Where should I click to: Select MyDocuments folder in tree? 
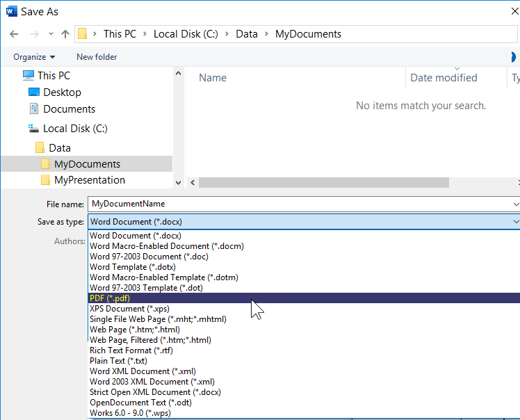(87, 164)
